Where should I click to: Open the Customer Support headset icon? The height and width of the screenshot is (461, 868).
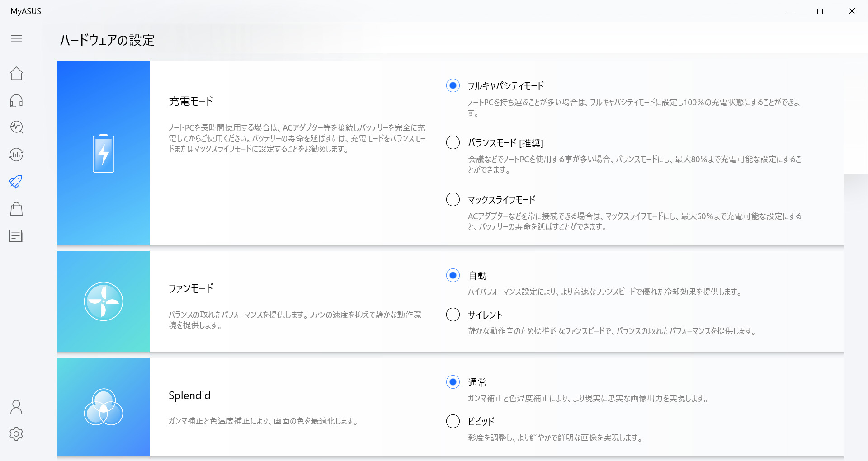[16, 100]
